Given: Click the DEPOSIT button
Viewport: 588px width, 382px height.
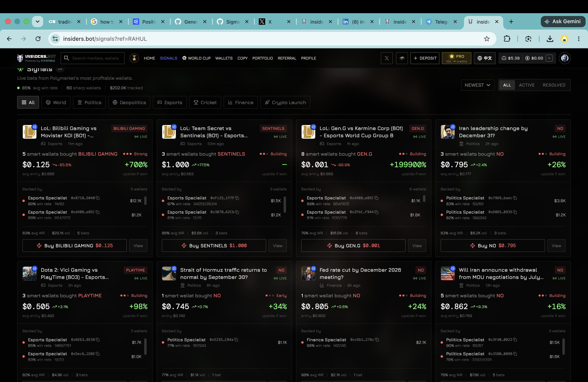Looking at the screenshot, I should 425,58.
